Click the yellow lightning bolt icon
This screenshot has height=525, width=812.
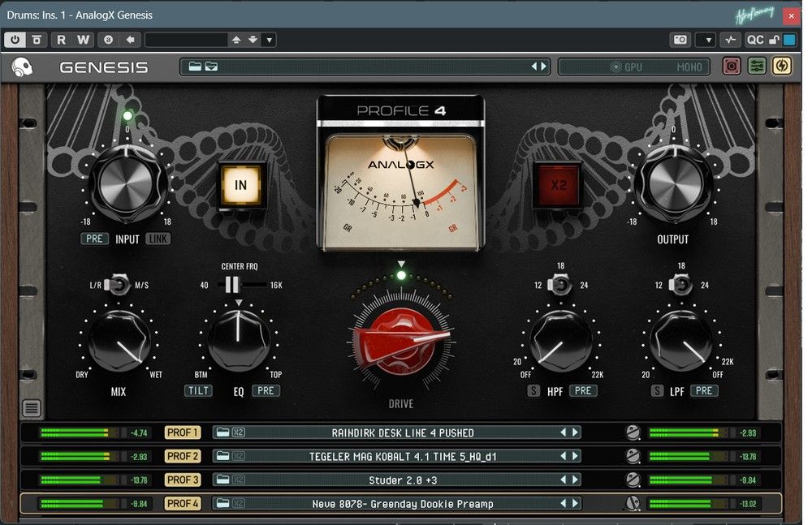[781, 67]
